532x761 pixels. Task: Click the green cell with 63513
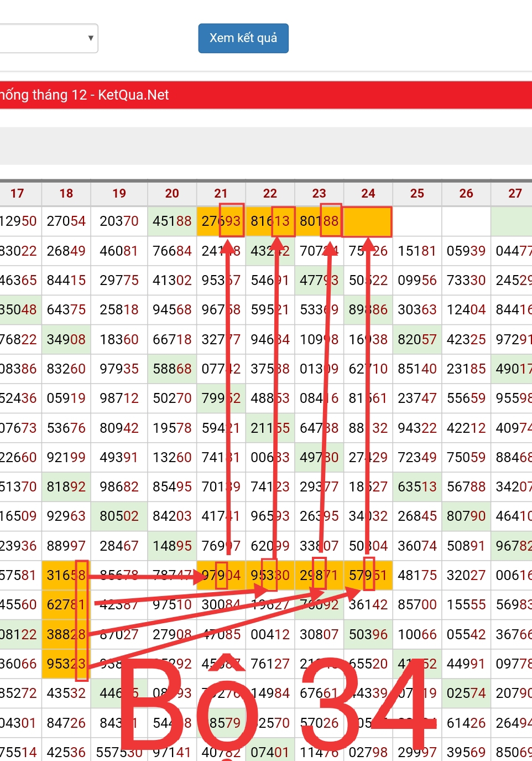point(417,487)
